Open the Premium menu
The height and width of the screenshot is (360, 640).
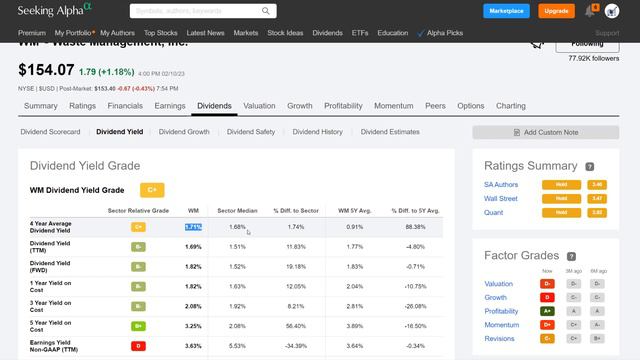pos(32,33)
